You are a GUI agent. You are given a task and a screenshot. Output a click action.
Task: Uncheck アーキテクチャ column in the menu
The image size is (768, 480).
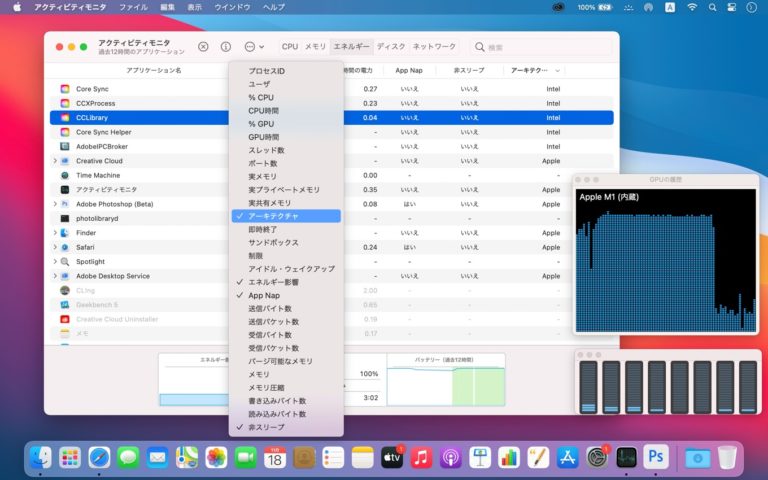[x=286, y=216]
